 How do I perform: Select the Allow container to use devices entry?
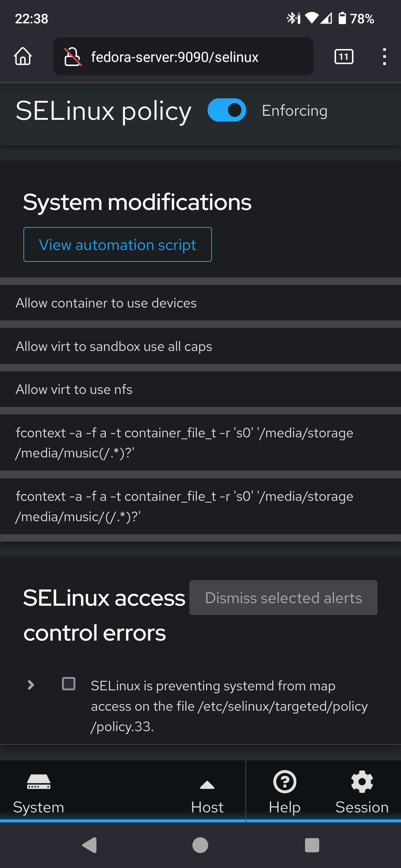click(x=106, y=303)
